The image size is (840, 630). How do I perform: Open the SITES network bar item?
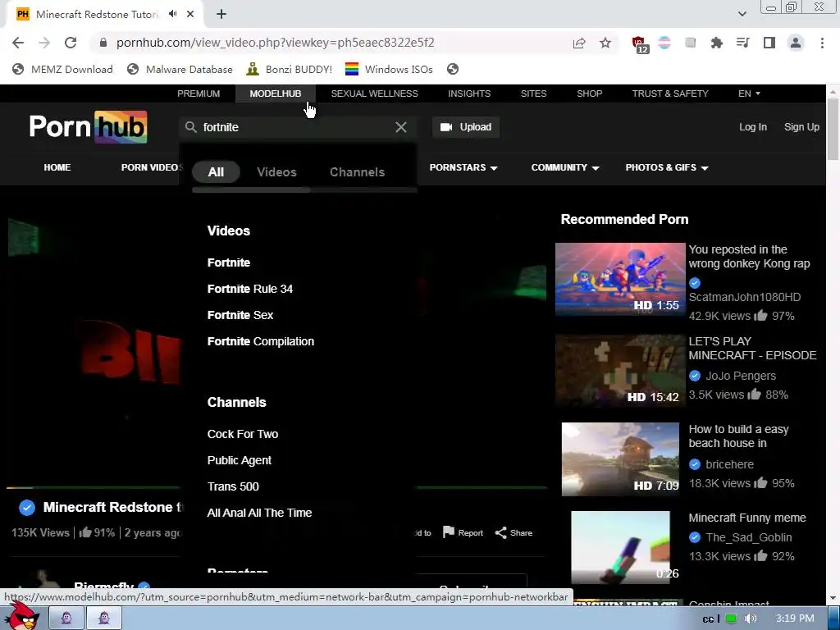click(533, 94)
